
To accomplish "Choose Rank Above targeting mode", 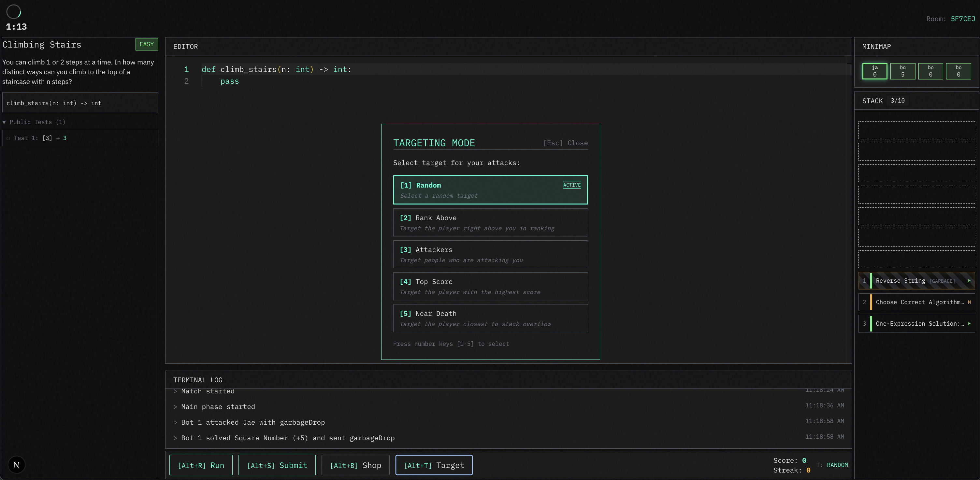I will click(x=490, y=222).
